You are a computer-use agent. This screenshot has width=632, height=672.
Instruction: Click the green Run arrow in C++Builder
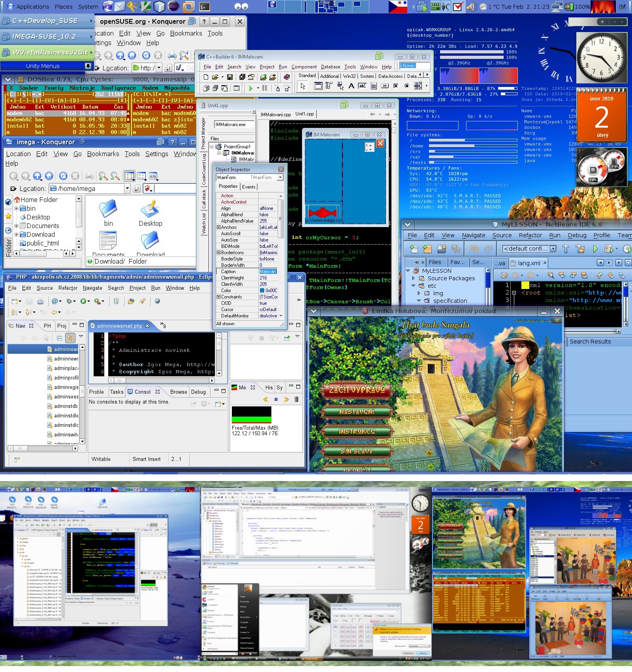[x=250, y=88]
